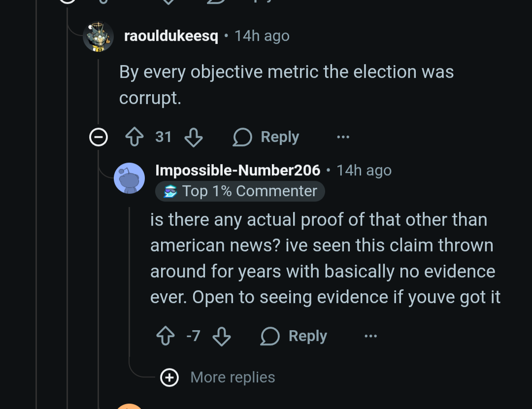Upvote Impossible-Number206's comment

pos(165,336)
